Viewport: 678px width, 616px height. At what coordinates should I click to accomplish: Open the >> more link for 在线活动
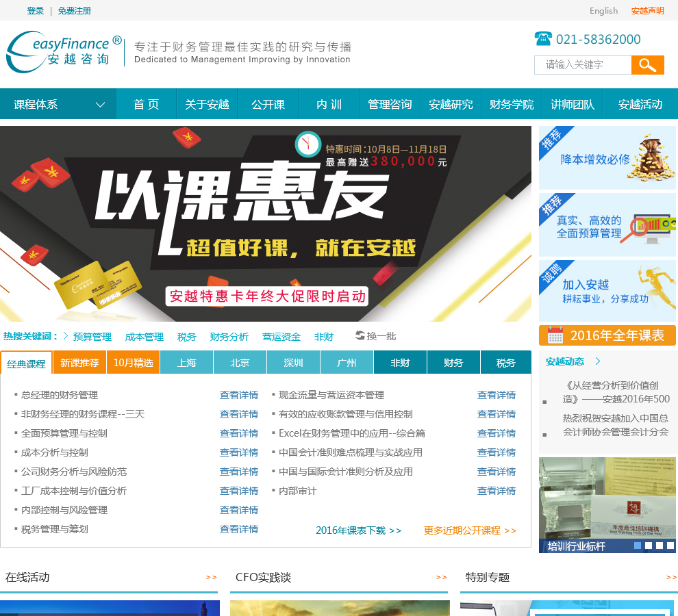(212, 577)
